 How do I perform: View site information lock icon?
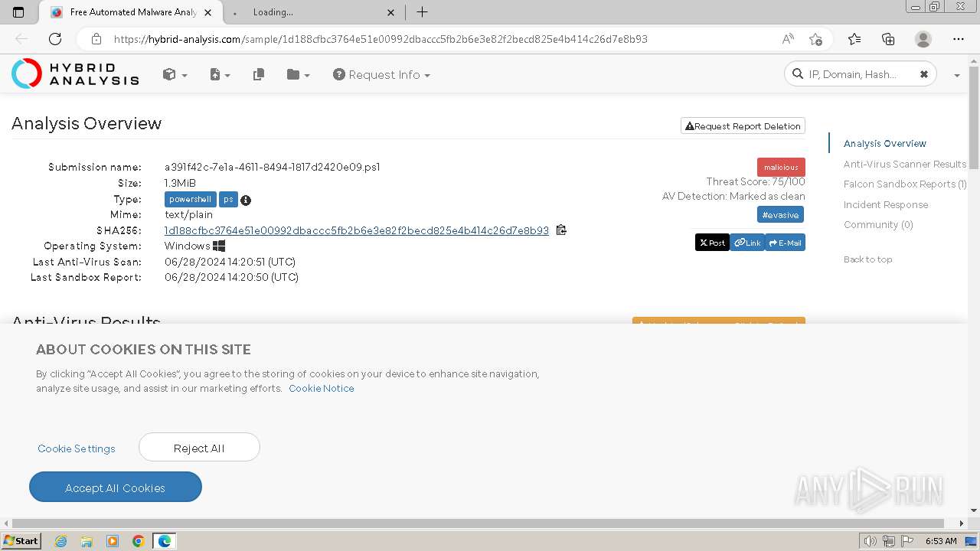[x=96, y=39]
